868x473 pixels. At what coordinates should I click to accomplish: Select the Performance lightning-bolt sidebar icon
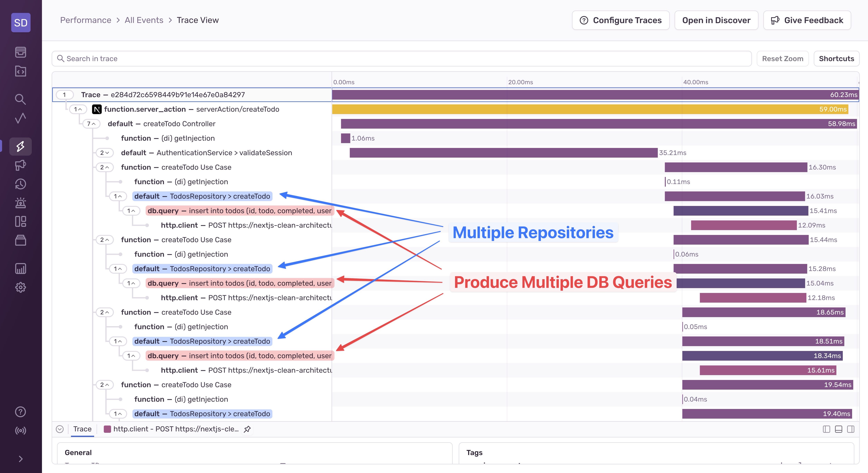21,146
